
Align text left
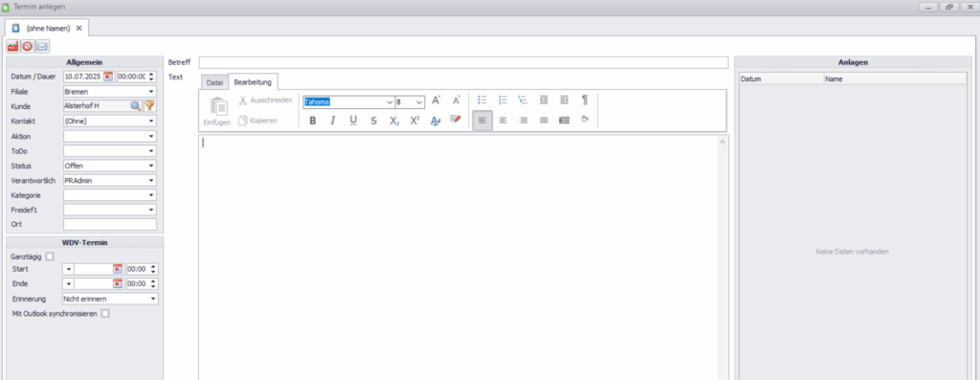[482, 120]
